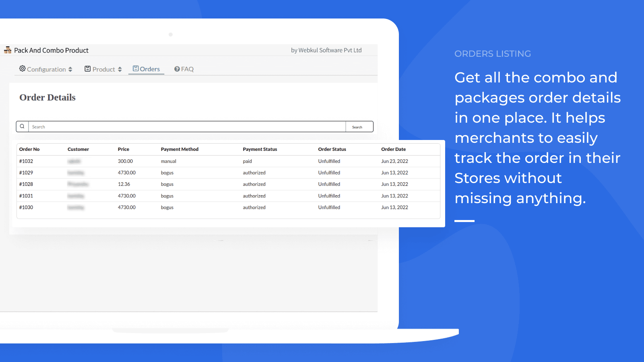Viewport: 644px width, 362px height.
Task: Open order #1031
Action: (26, 196)
